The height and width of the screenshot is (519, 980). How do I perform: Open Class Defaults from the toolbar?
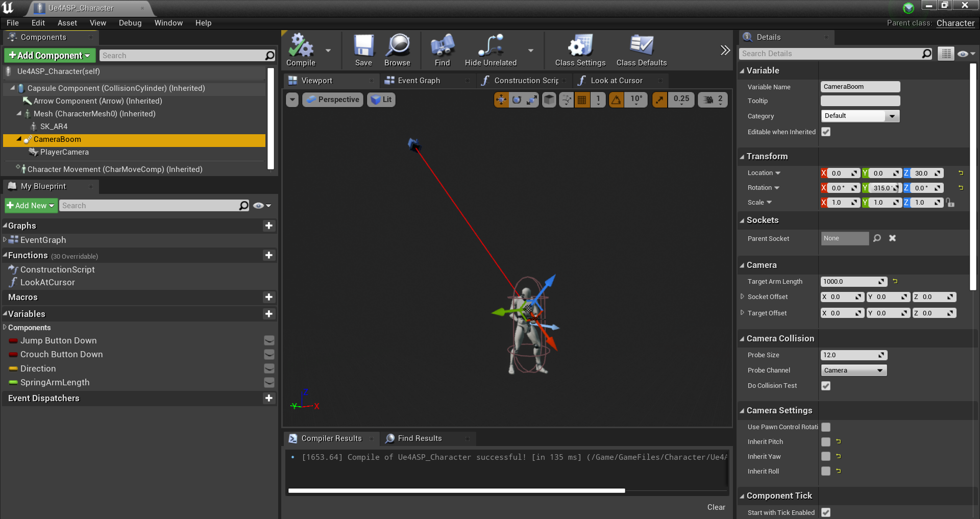click(641, 48)
